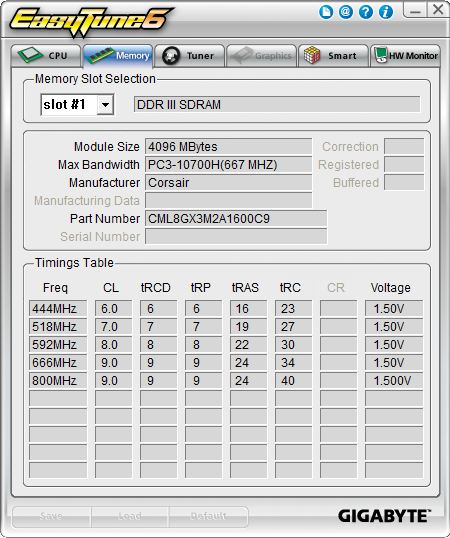Click the tRCD column header
The width and height of the screenshot is (450, 538).
click(156, 288)
